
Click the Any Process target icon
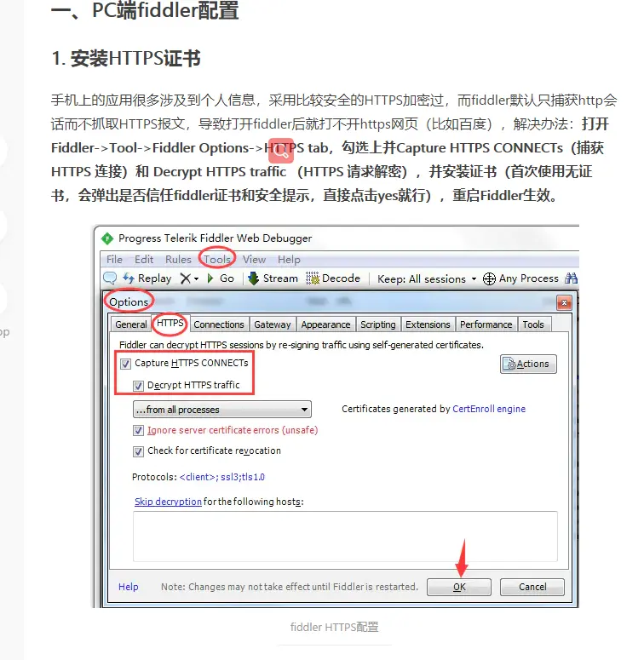489,278
